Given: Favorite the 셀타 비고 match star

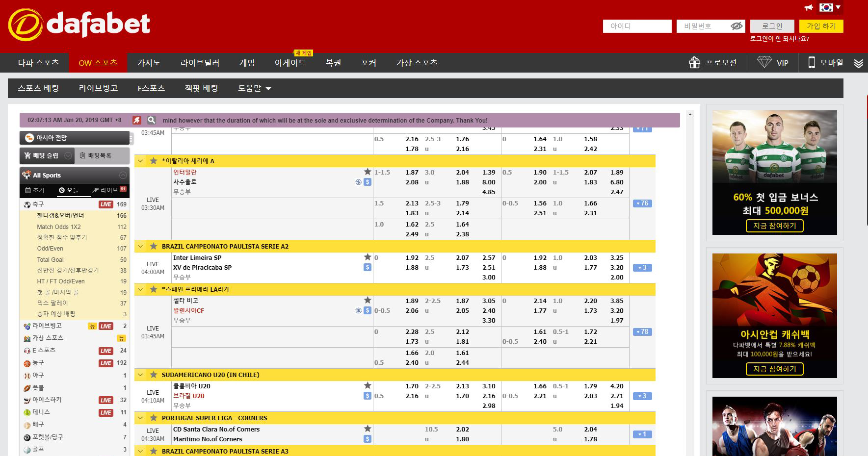Looking at the screenshot, I should pyautogui.click(x=368, y=300).
